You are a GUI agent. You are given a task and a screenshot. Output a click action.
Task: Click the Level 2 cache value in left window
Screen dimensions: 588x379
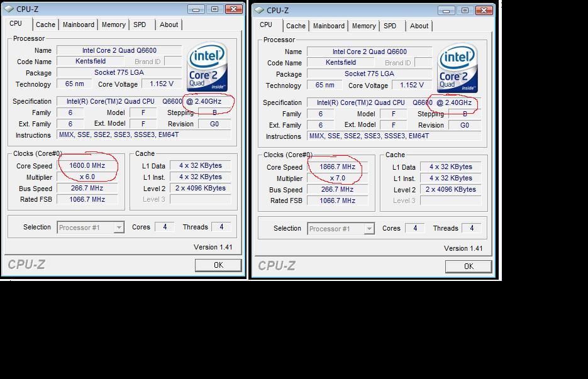click(200, 188)
